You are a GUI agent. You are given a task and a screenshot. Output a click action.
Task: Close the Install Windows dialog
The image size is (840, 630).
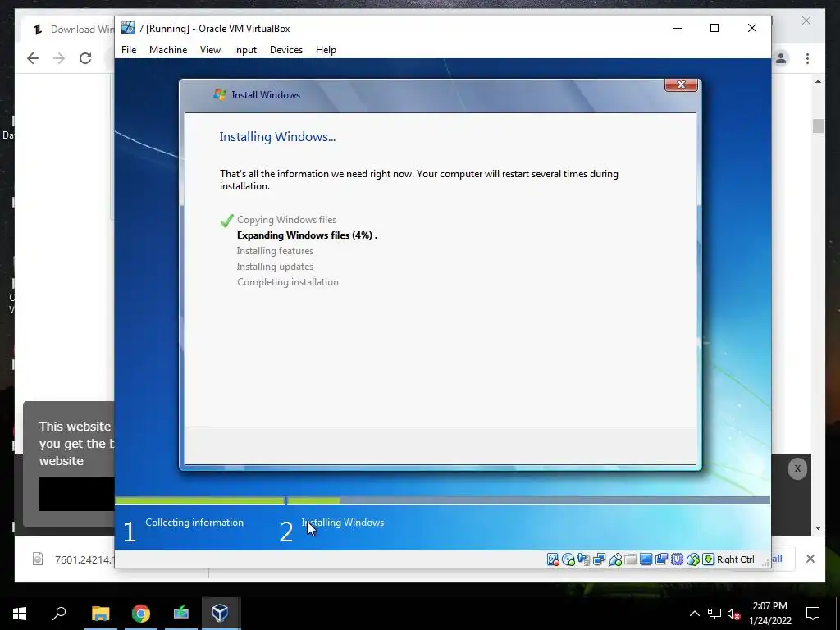pos(681,84)
